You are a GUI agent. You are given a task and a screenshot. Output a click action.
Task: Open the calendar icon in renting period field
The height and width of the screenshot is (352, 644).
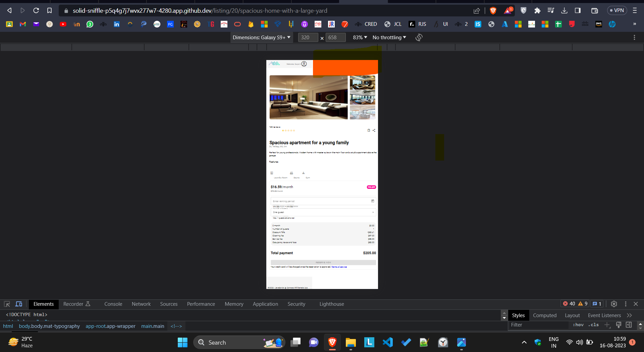click(373, 201)
